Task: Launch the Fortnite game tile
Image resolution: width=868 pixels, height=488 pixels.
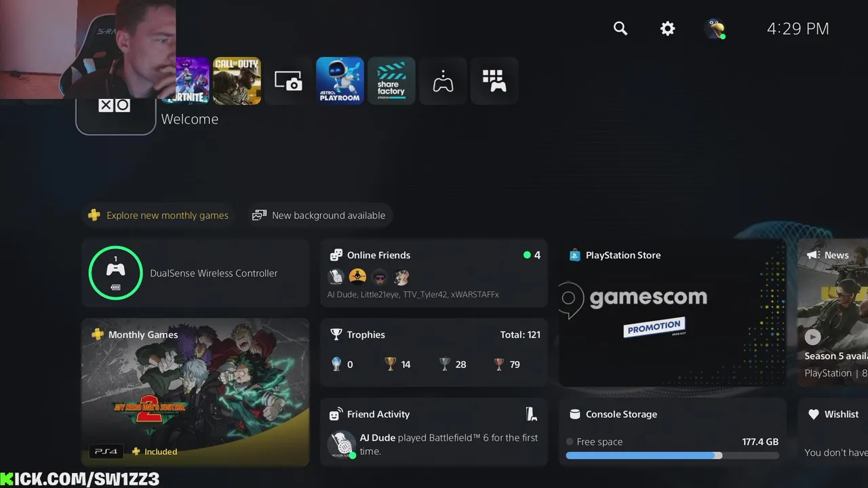Action: click(193, 81)
